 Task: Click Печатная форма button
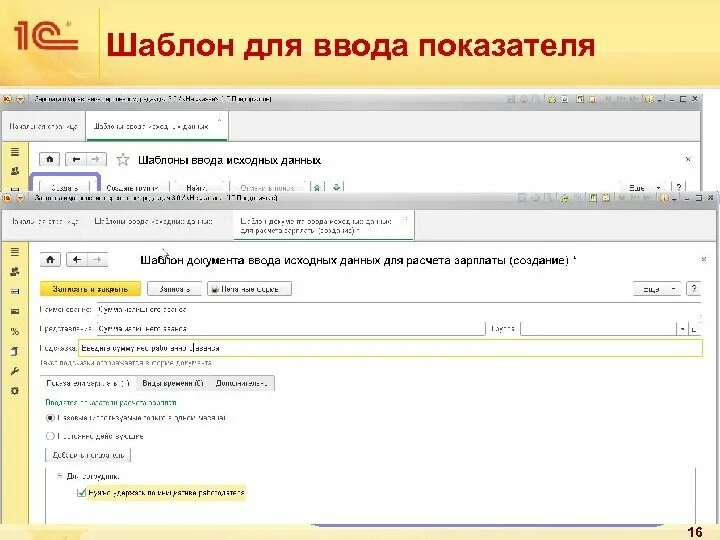(x=249, y=289)
